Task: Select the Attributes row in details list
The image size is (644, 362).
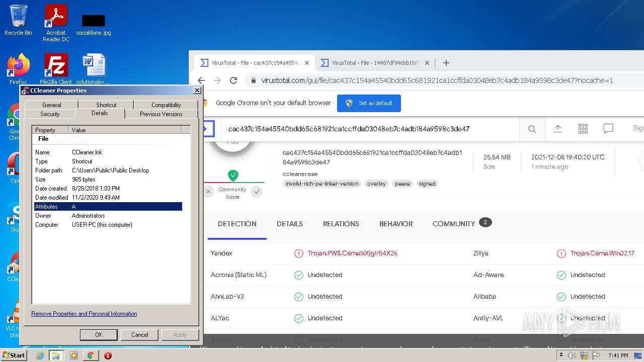Action: coord(108,207)
